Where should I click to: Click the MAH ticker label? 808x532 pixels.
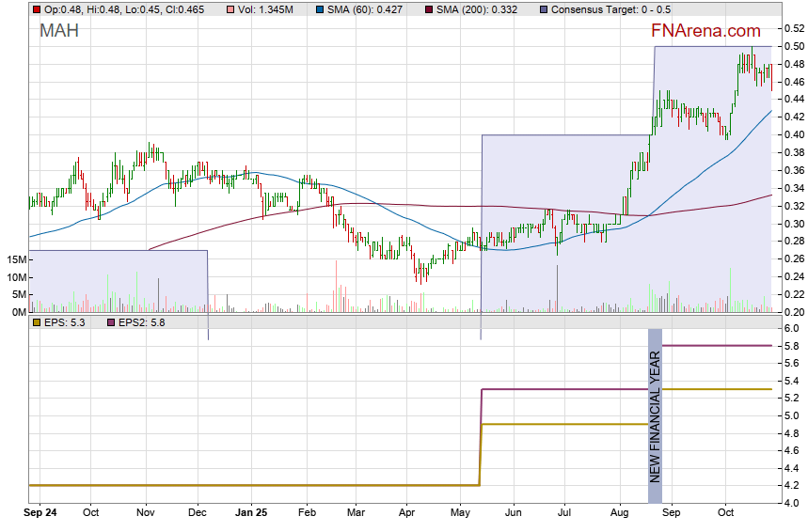(59, 31)
